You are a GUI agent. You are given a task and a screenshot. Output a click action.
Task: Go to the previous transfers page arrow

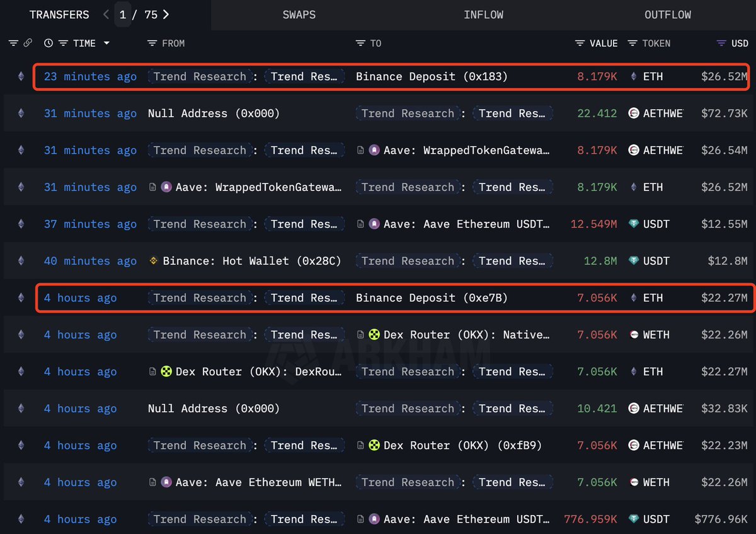tap(106, 15)
